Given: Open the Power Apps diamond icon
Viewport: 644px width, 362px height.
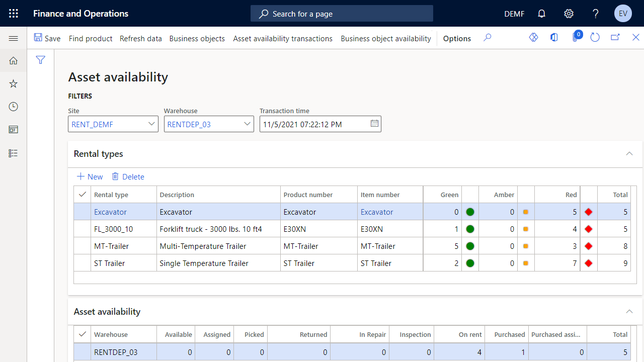Looking at the screenshot, I should point(534,37).
